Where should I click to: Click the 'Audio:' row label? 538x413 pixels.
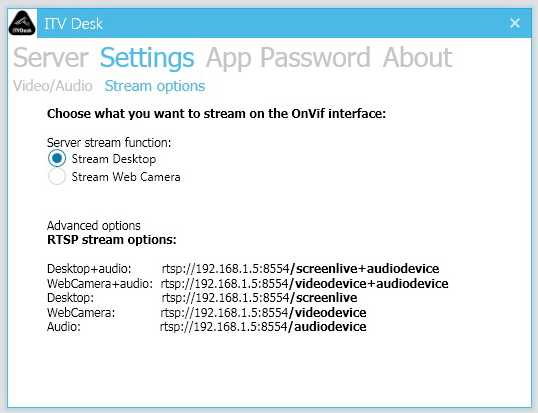(x=64, y=327)
